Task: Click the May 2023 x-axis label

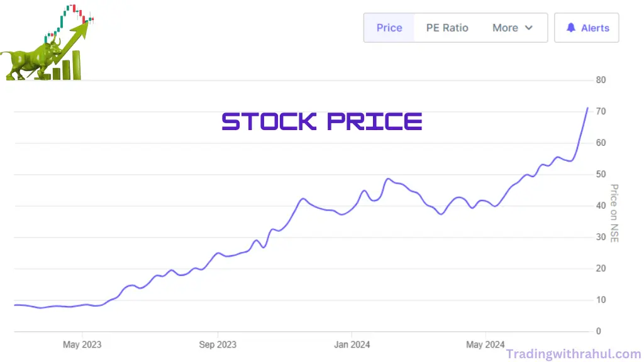Action: [x=82, y=344]
